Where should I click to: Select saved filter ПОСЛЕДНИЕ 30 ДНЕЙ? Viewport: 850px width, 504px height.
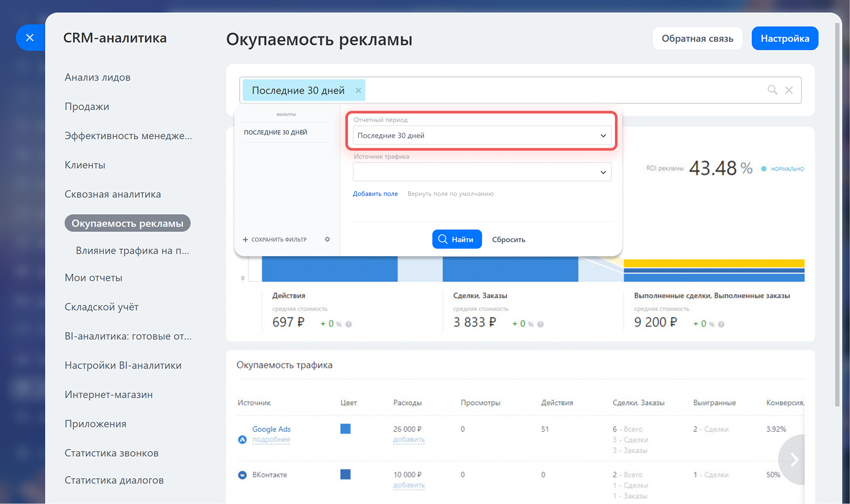pyautogui.click(x=275, y=132)
